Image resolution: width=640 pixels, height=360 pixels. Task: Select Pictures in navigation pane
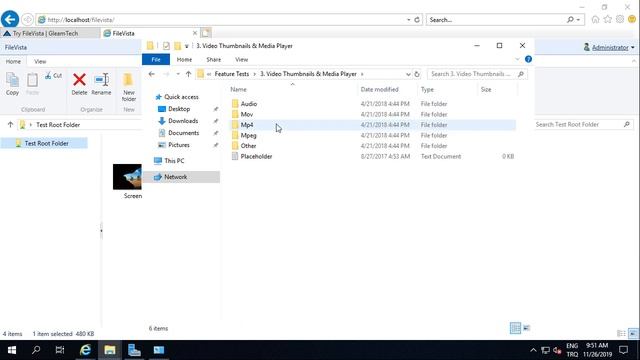tap(179, 145)
